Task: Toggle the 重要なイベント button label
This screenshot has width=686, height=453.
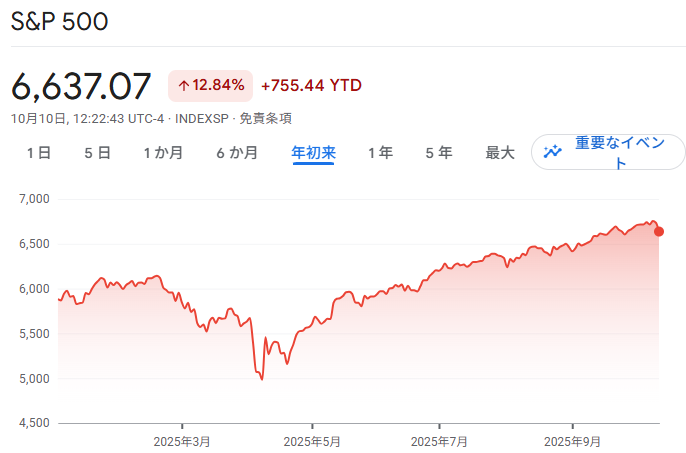Action: point(620,152)
